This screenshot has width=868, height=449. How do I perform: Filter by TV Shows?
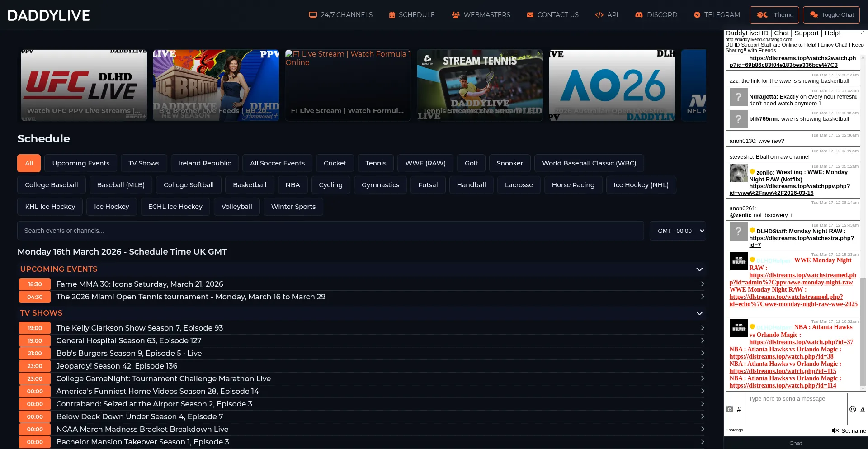coord(144,163)
